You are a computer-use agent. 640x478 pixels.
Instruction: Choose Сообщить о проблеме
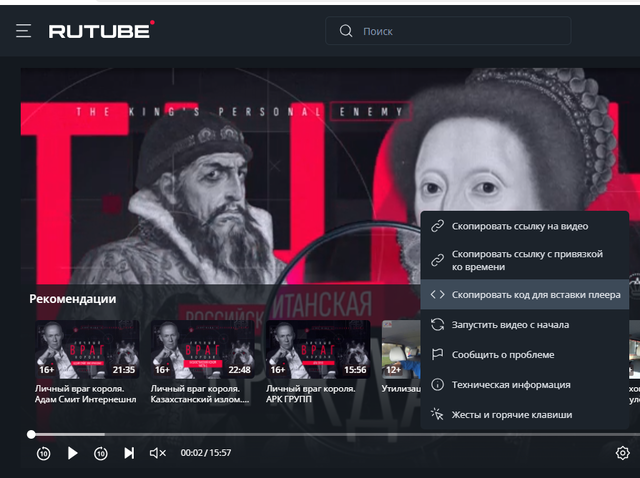click(x=524, y=355)
